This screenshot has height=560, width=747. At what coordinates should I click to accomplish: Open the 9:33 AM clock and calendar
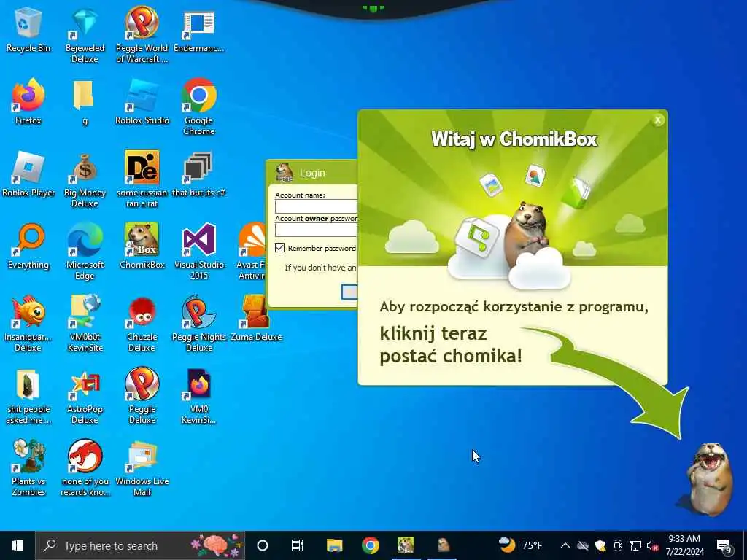684,545
